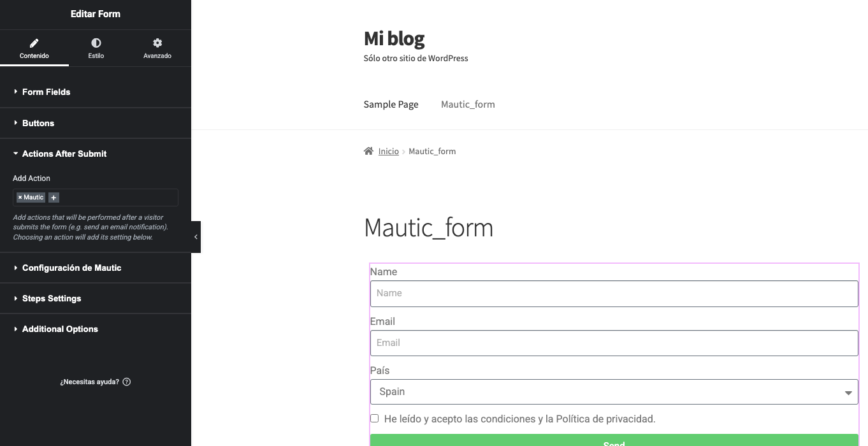The height and width of the screenshot is (446, 868).
Task: Click the Mi blog site title
Action: coord(394,39)
